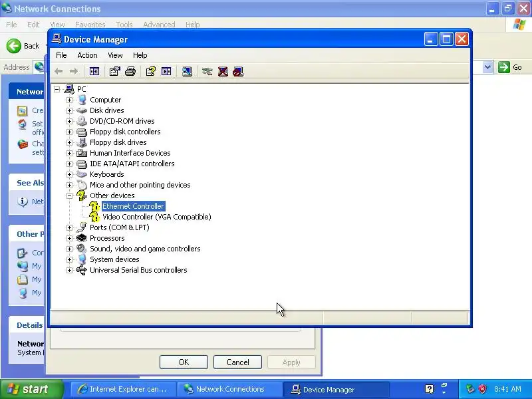Viewport: 532px width, 399px height.
Task: Click the Help toolbar icon with question mark
Action: pyautogui.click(x=151, y=71)
